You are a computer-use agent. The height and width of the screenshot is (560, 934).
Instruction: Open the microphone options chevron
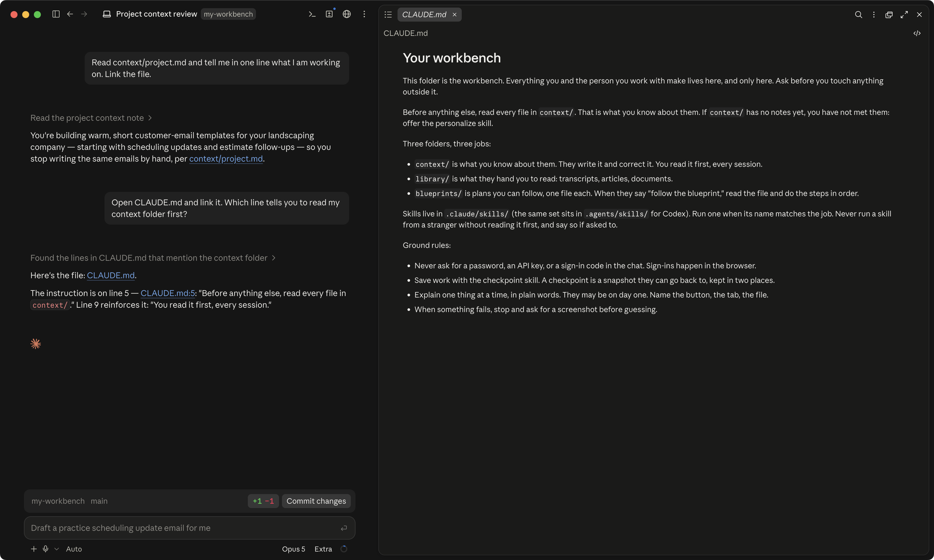click(x=57, y=549)
